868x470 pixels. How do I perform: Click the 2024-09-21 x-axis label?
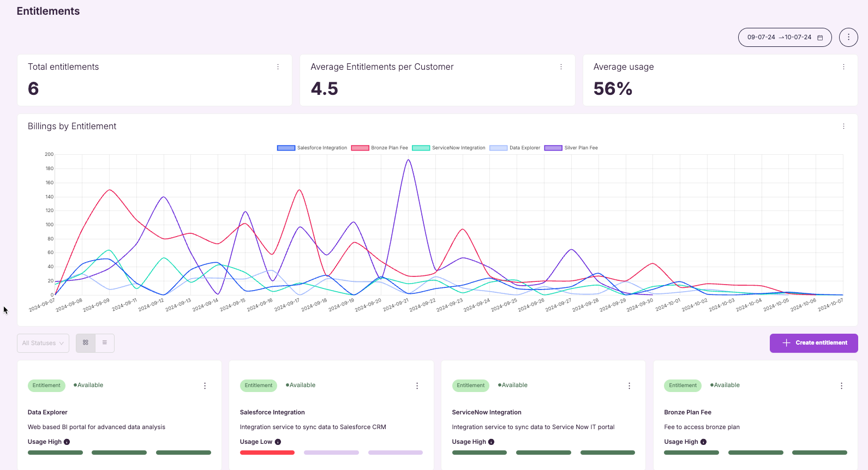click(396, 305)
